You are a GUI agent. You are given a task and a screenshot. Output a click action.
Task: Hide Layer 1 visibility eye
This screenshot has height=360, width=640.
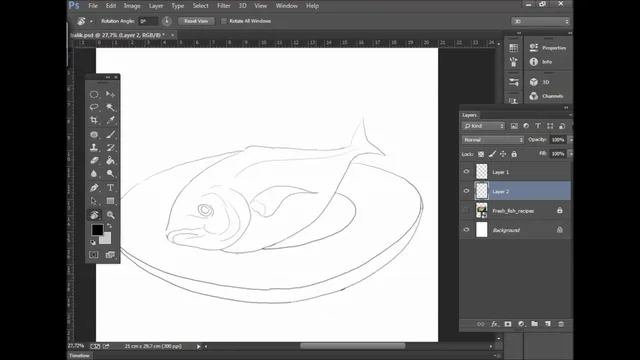[466, 172]
